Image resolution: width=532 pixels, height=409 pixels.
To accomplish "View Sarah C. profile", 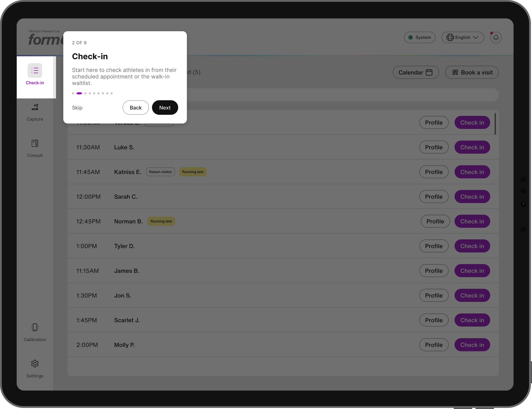I will tap(434, 197).
